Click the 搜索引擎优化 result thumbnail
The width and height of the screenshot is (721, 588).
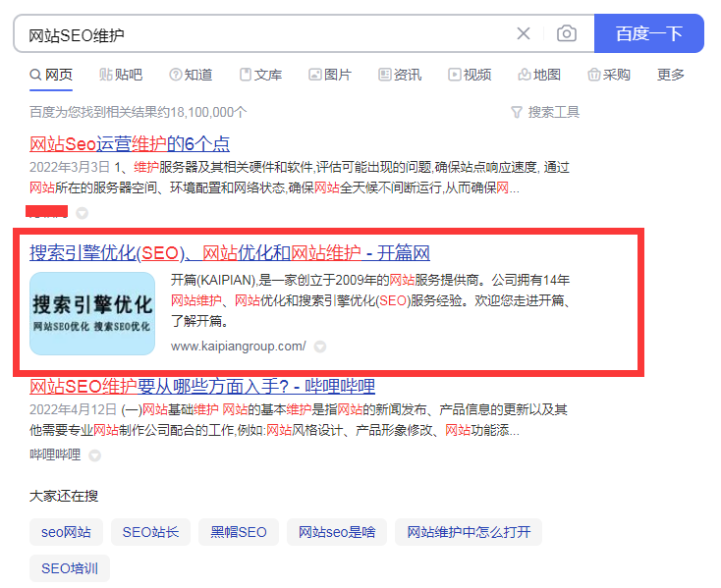pyautogui.click(x=92, y=314)
